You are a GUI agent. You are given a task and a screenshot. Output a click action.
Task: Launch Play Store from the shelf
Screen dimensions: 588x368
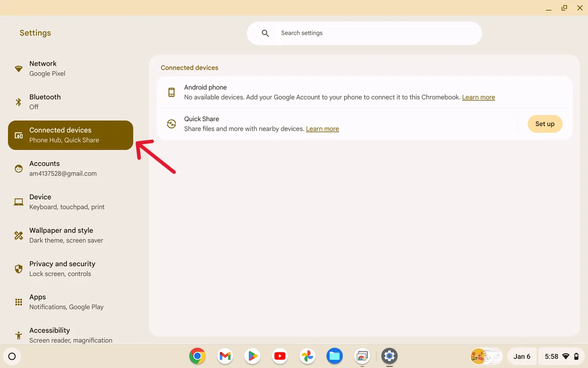(x=252, y=356)
